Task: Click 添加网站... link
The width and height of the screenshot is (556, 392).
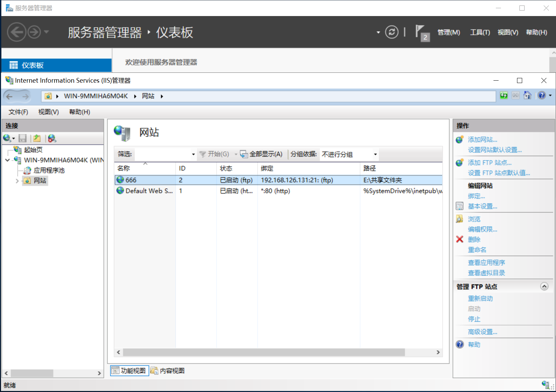Action: click(x=483, y=139)
